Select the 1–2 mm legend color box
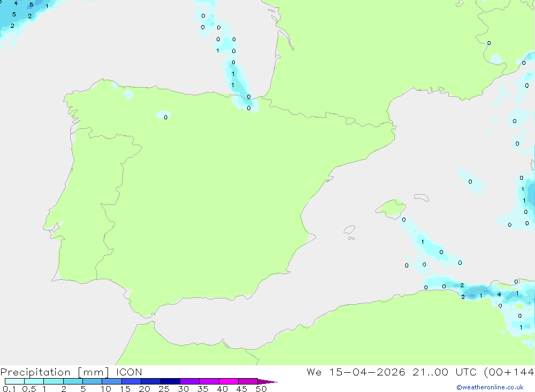Viewport: 535px width, 392px height. (53, 381)
